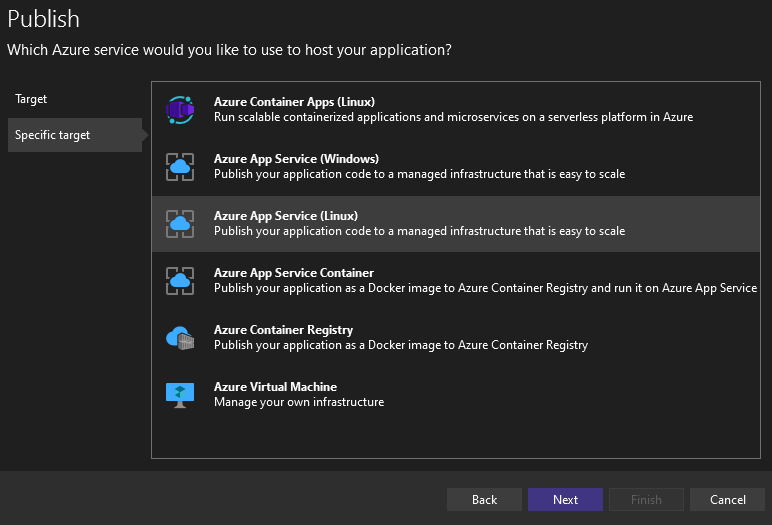Click the 'Publish' dialog heading
The height and width of the screenshot is (525, 772).
point(43,20)
